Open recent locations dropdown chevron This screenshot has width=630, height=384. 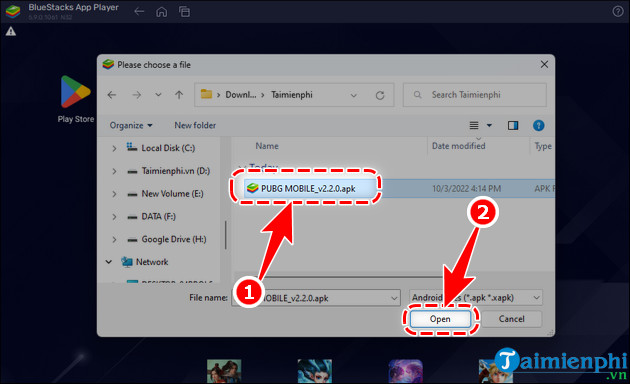[x=158, y=95]
